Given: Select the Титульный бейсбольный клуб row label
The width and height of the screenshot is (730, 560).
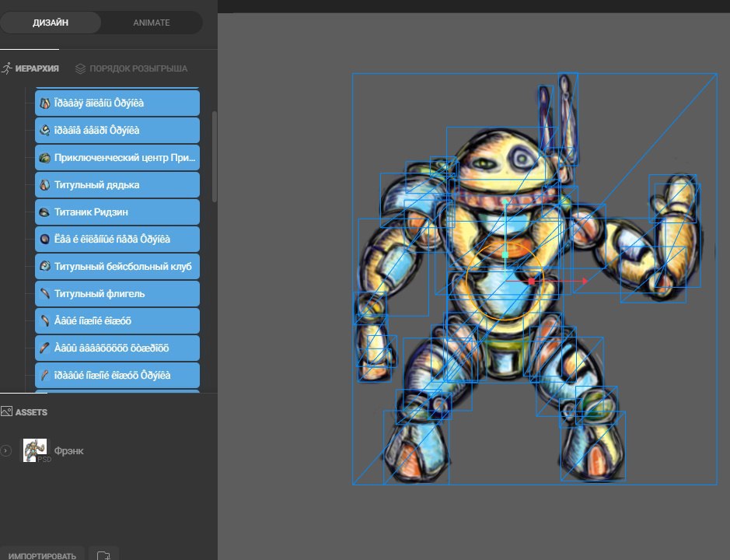Looking at the screenshot, I should [123, 267].
